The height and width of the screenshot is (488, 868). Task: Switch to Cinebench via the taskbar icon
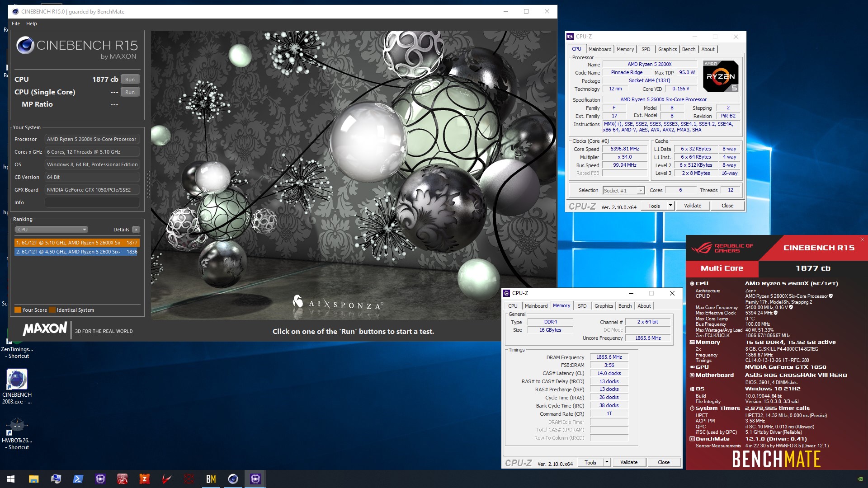coord(233,479)
